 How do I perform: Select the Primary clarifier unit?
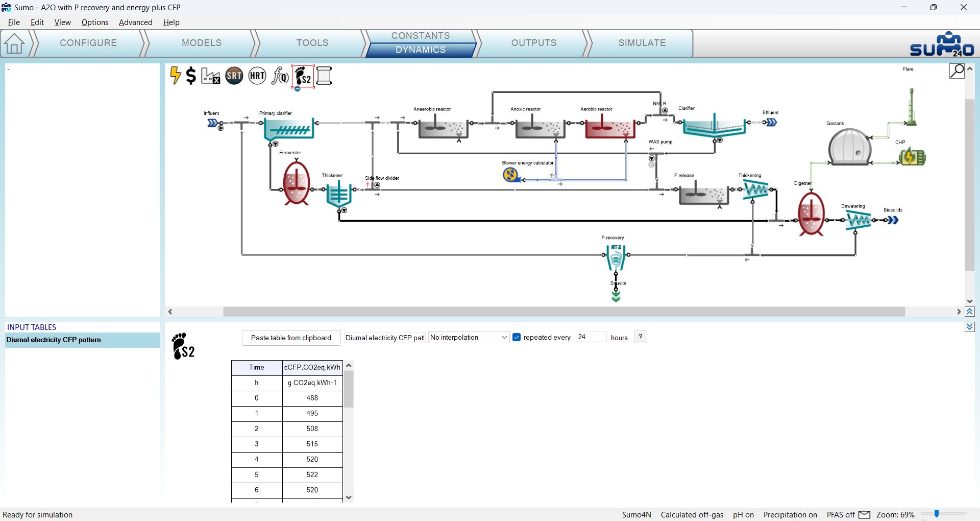point(288,129)
